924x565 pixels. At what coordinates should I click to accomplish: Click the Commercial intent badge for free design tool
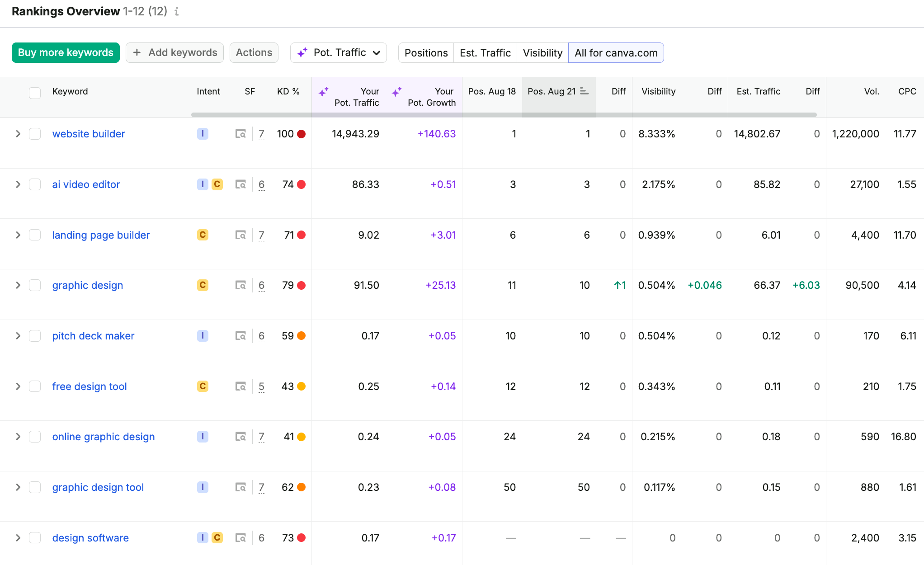203,386
